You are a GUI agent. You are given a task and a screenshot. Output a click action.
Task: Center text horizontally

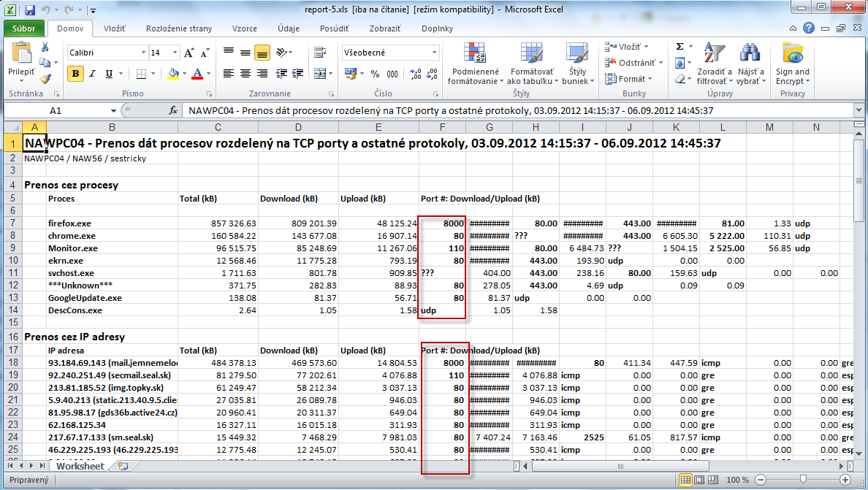(x=245, y=74)
